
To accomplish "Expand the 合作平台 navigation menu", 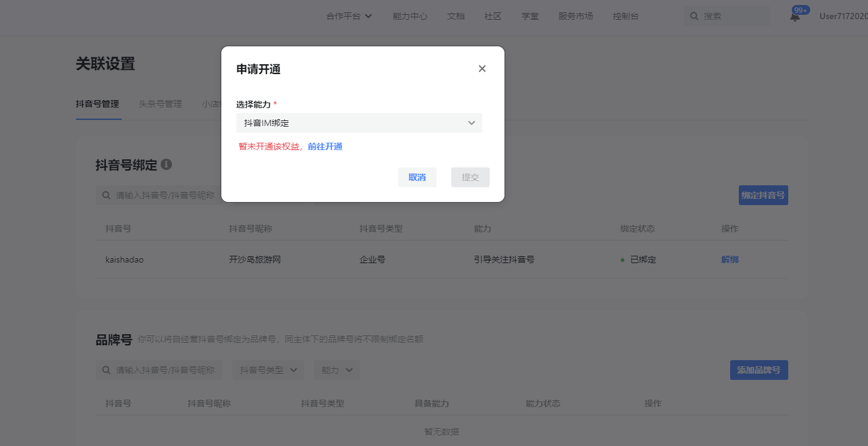I will (349, 16).
